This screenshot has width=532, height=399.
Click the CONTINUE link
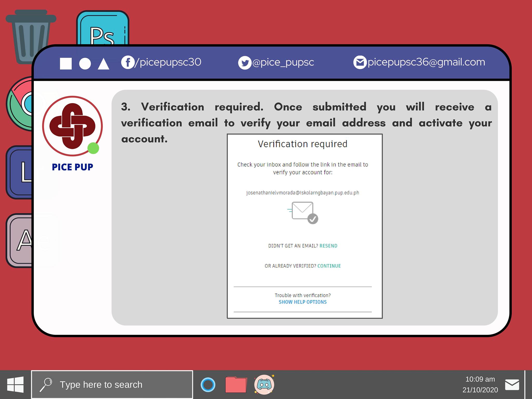pos(329,266)
